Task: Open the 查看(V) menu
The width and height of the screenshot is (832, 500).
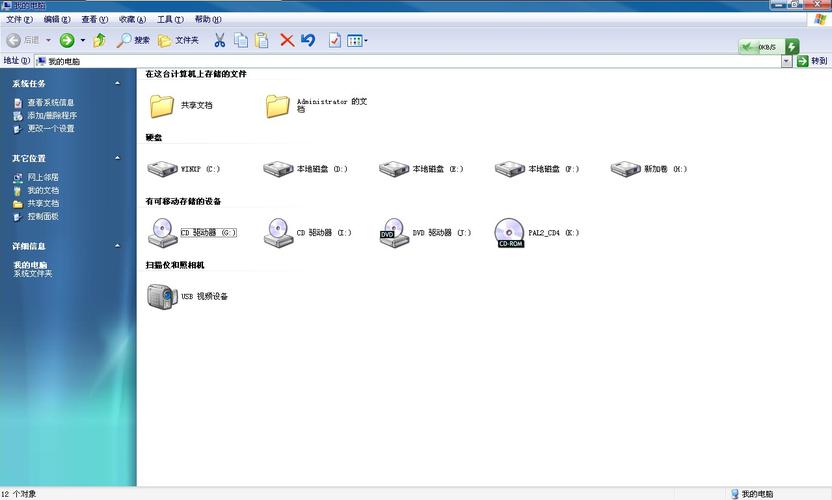Action: 96,19
